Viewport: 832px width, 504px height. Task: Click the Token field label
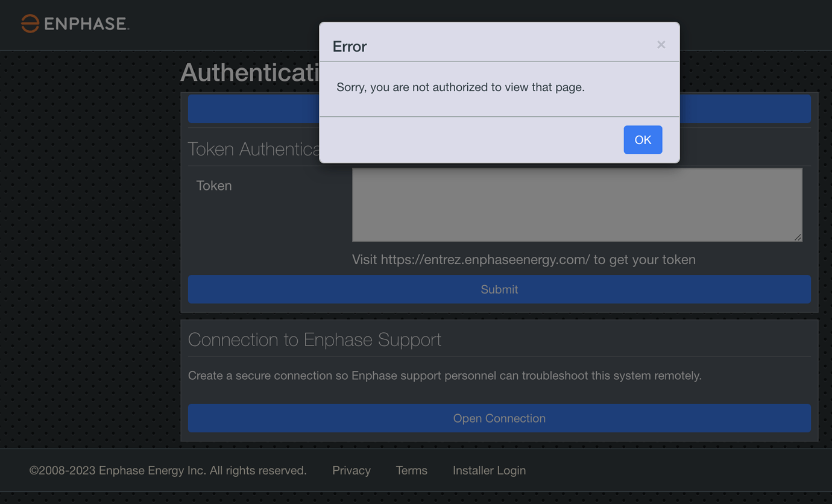coord(214,186)
